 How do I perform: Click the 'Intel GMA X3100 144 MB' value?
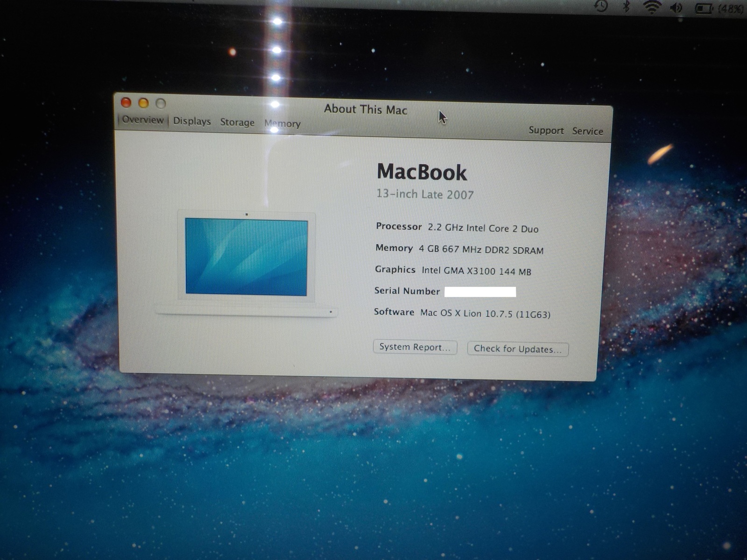[476, 271]
